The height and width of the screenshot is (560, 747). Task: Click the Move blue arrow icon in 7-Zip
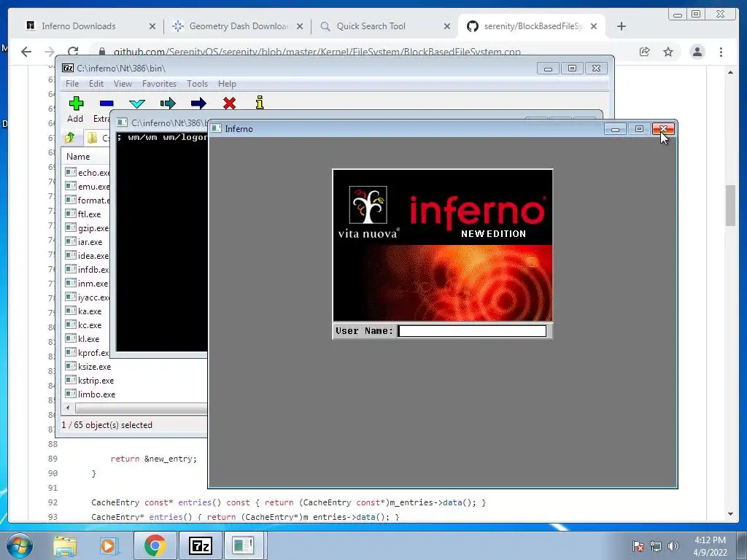(x=198, y=104)
